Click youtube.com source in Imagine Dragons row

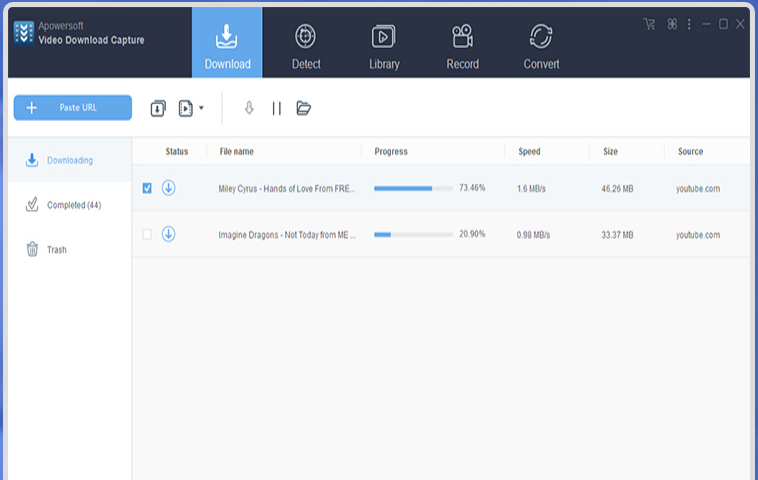click(698, 235)
